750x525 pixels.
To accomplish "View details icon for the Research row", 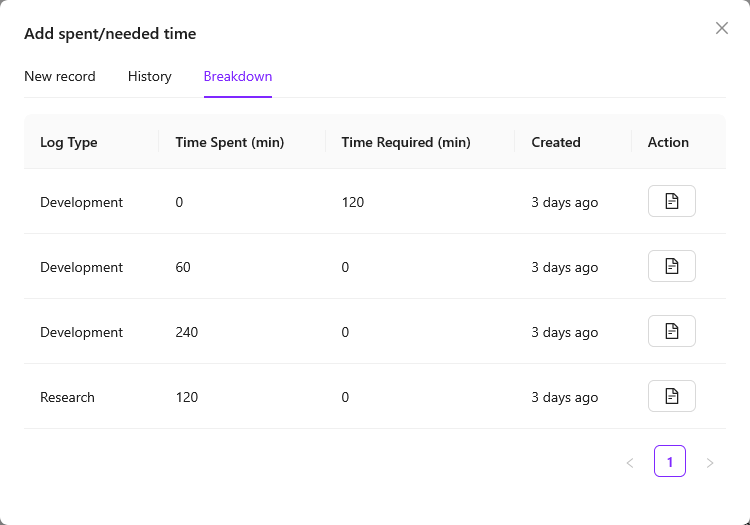I will pos(672,396).
